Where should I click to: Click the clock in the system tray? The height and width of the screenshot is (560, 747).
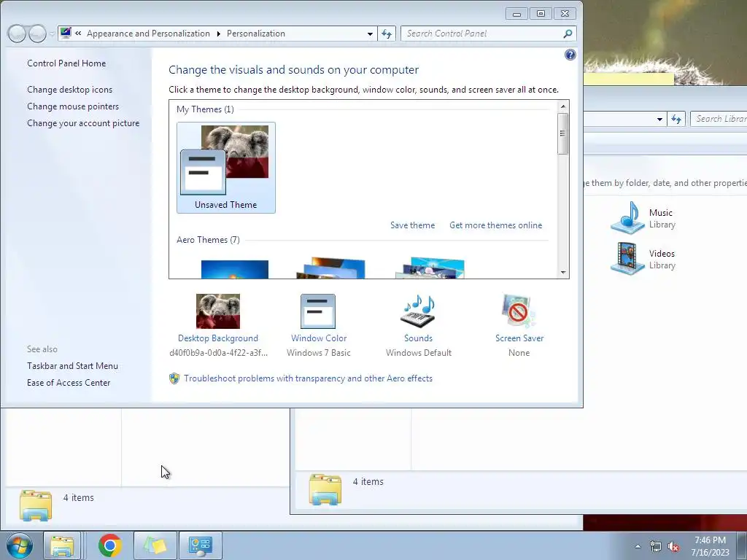[x=710, y=546]
